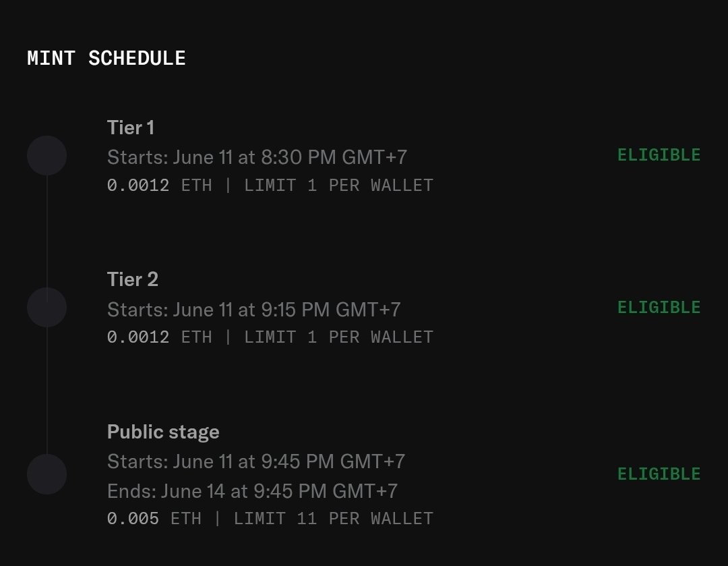The height and width of the screenshot is (566, 728).
Task: Click the MINT SCHEDULE heading
Action: (x=107, y=59)
